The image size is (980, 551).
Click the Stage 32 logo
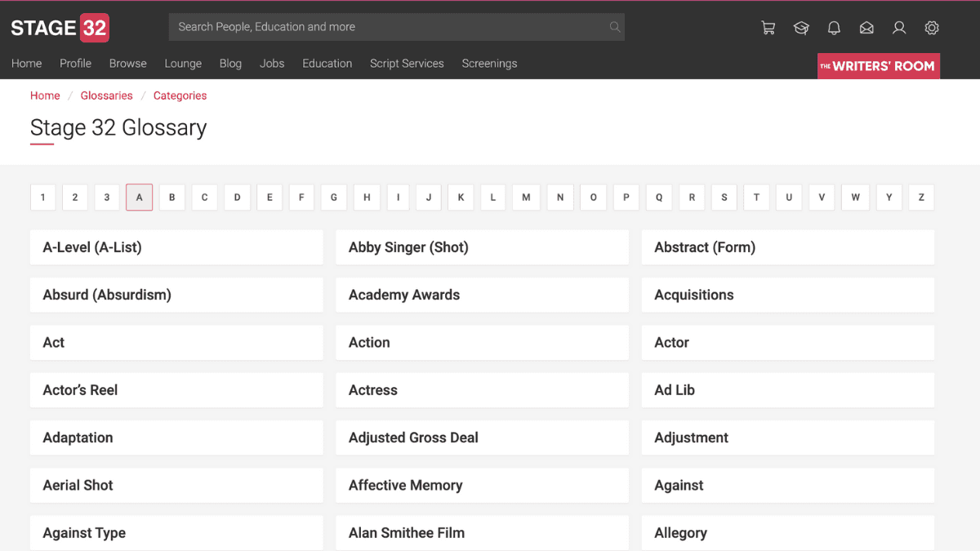pos(60,28)
